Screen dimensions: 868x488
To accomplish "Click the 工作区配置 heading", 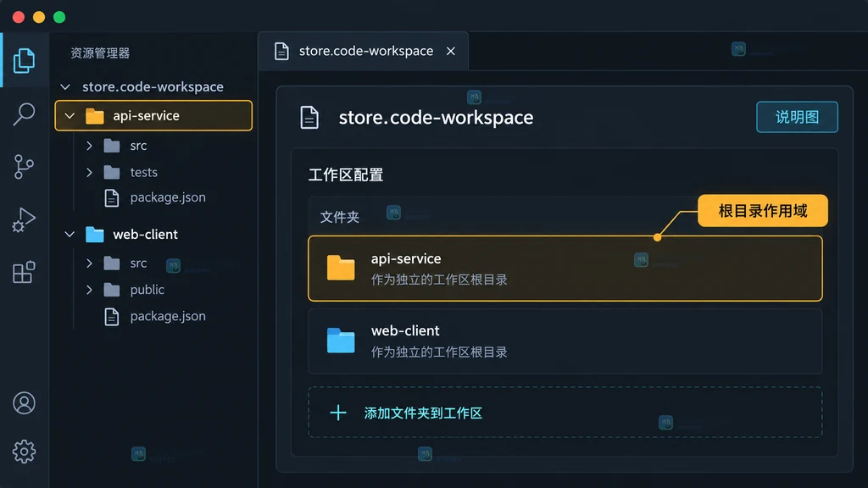I will (346, 175).
